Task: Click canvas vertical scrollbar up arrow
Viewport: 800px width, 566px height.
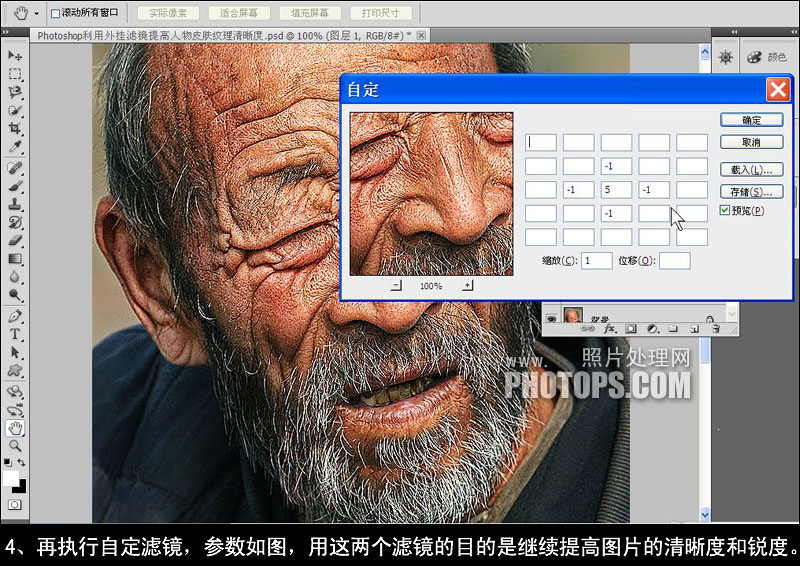Action: (x=705, y=52)
